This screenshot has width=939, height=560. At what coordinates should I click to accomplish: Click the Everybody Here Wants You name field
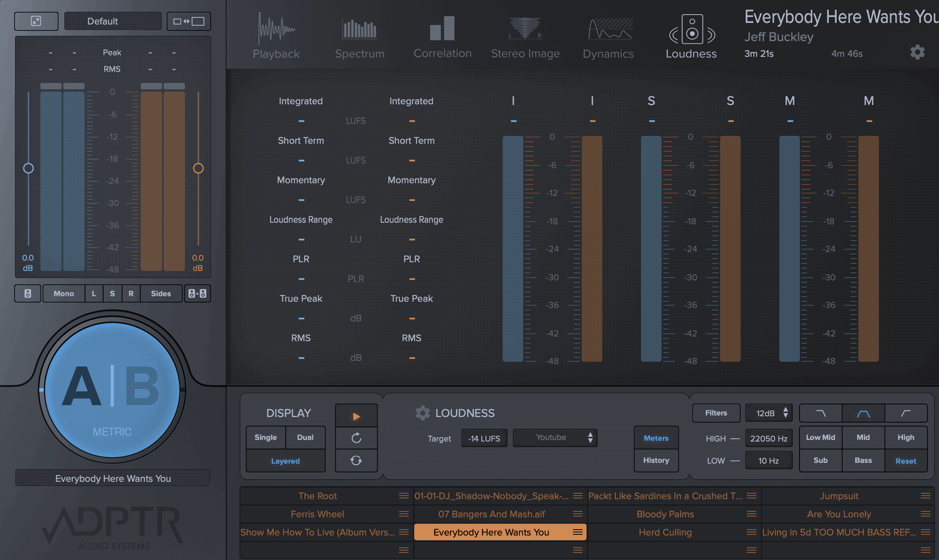click(x=113, y=478)
